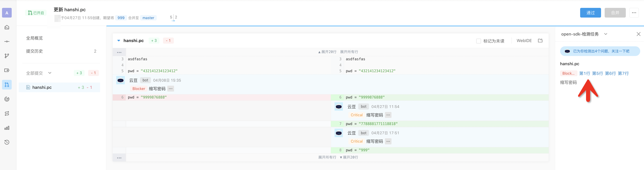
Task: Click removed line 6 on left side
Action: 222,97
